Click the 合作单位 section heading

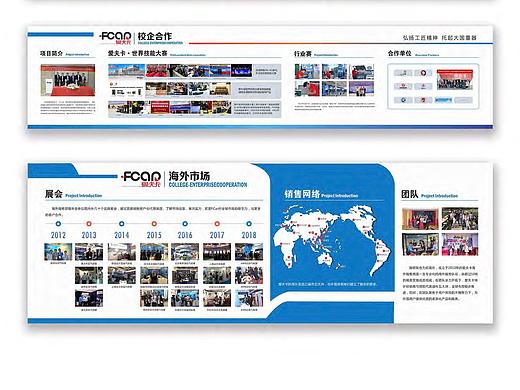click(399, 53)
